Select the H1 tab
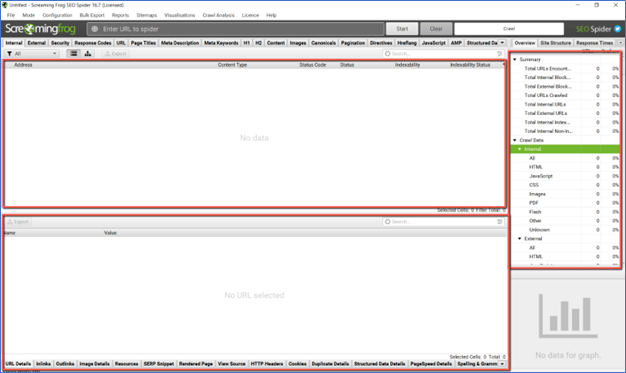The width and height of the screenshot is (626, 373). pyautogui.click(x=246, y=43)
